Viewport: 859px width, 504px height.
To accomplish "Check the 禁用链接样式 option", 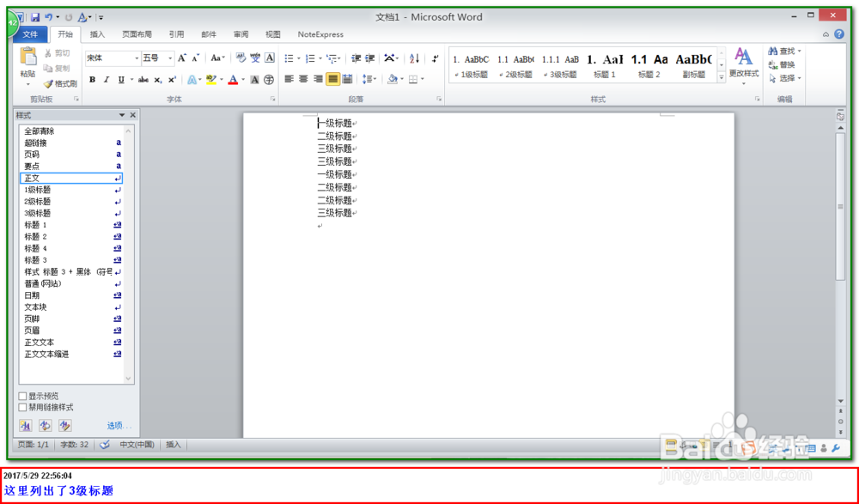I will pos(23,407).
